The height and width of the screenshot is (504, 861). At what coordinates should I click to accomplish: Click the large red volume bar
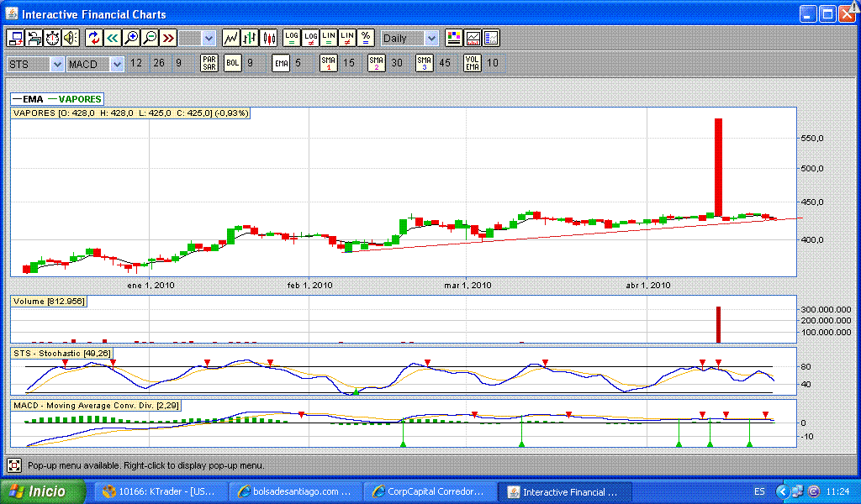[718, 325]
